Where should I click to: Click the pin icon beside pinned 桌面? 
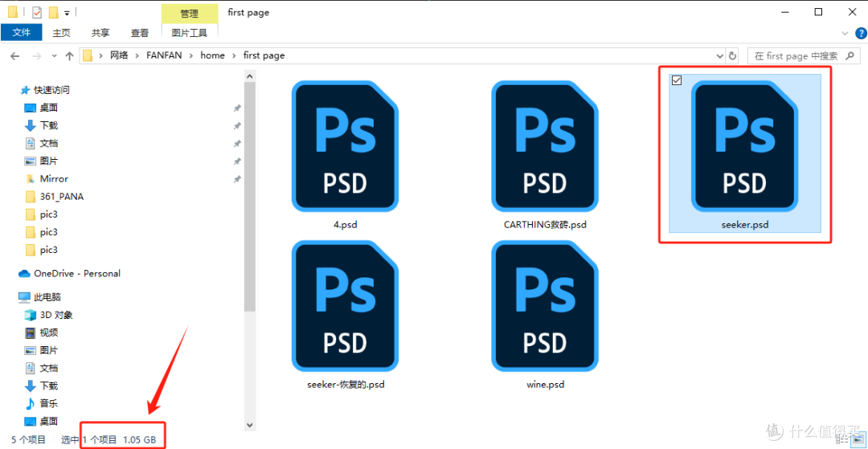tap(237, 108)
